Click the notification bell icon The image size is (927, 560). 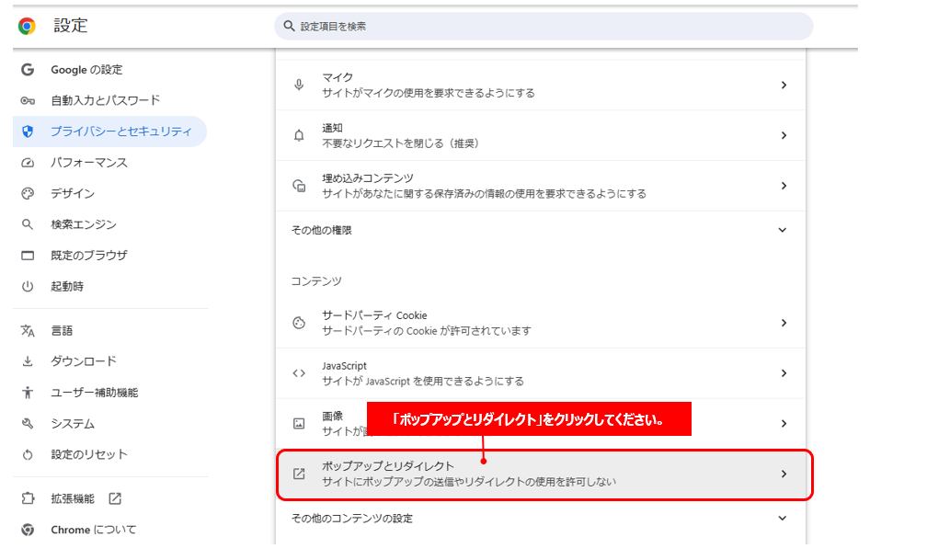pos(299,135)
